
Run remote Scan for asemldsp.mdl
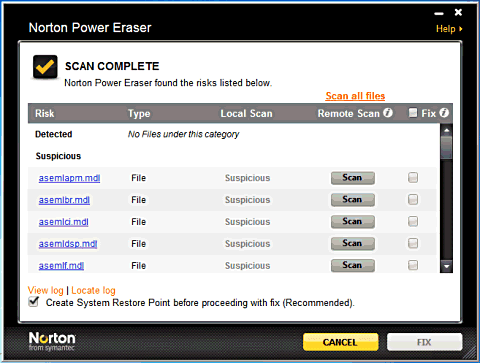pos(353,244)
